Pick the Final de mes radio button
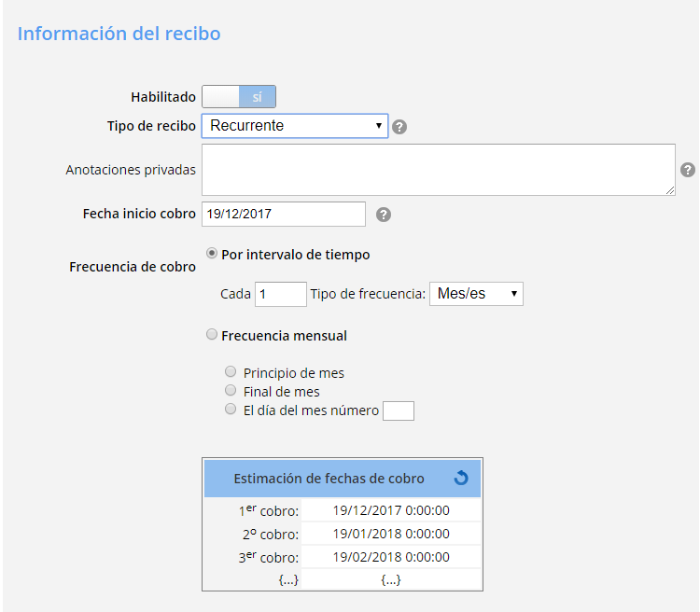 coord(231,391)
